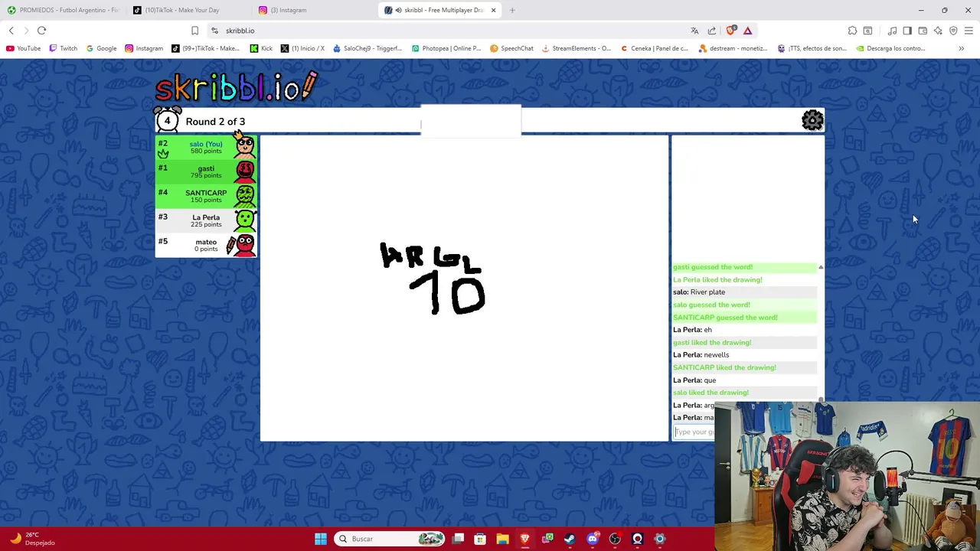Click 'salo: River plate' chat message
980x551 pixels.
pyautogui.click(x=699, y=292)
